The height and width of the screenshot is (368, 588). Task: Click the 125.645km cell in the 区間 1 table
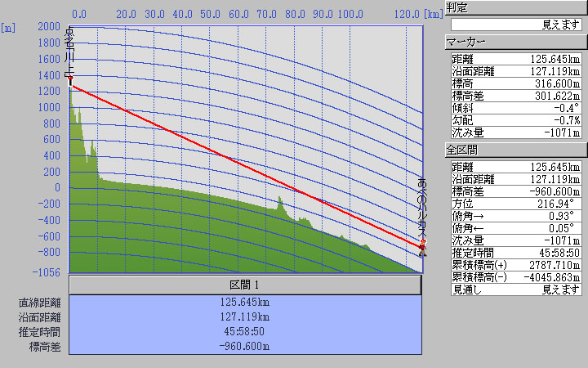coord(245,303)
